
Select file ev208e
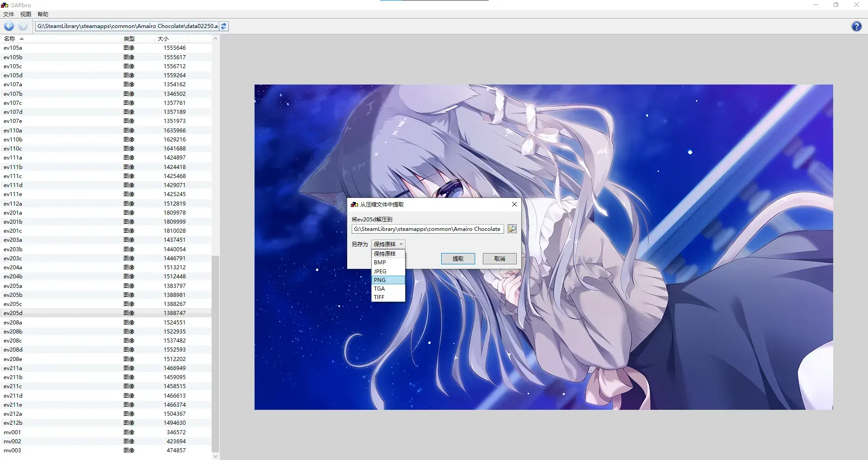click(x=106, y=359)
